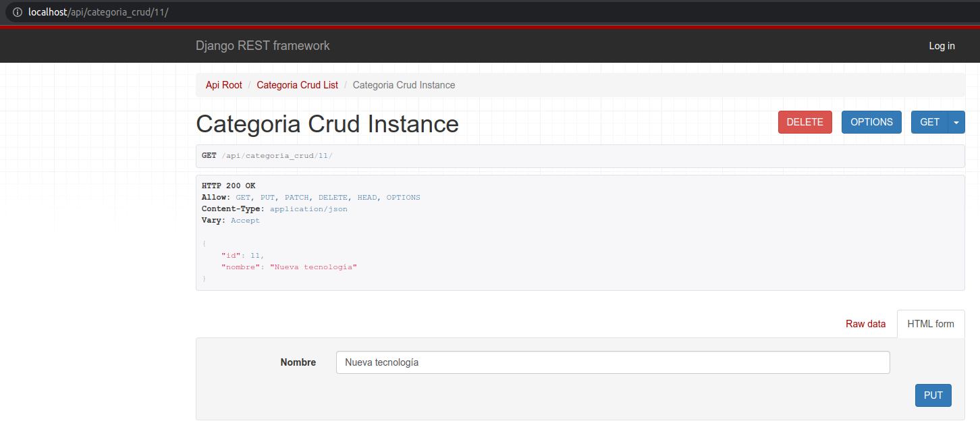Screen dimensions: 980x444
Task: Switch to the Raw data tab
Action: coord(865,324)
